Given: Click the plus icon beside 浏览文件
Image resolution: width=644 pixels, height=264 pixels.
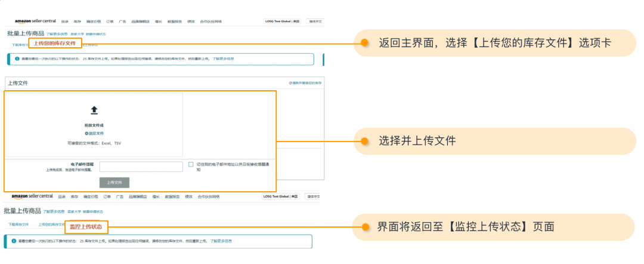Looking at the screenshot, I should click(x=86, y=133).
